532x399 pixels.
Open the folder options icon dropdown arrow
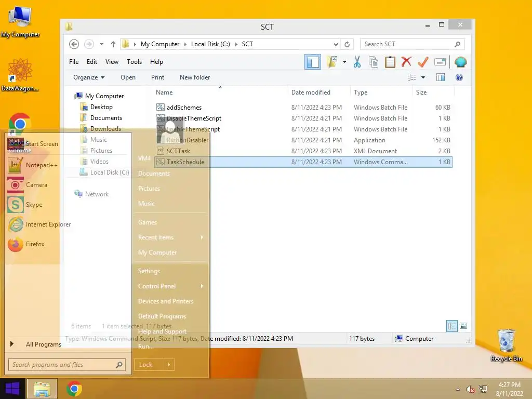click(x=345, y=62)
